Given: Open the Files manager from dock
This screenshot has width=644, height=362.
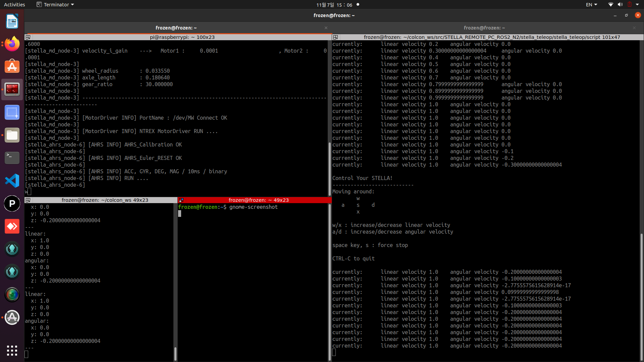Looking at the screenshot, I should coord(12,135).
